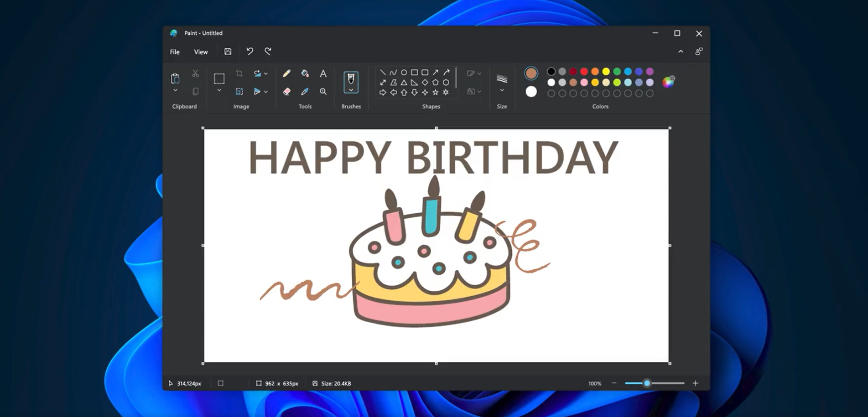
Task: Open the Rotate dropdown arrow
Action: click(266, 73)
